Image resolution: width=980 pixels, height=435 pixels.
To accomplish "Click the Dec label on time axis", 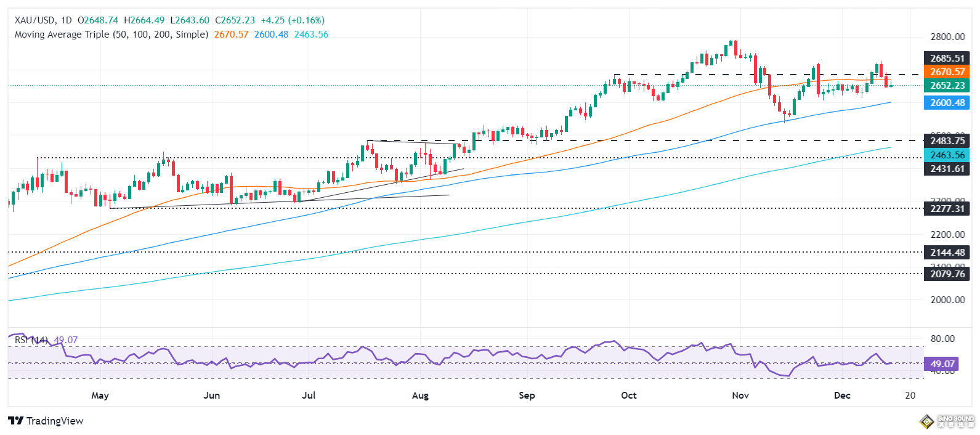I will pos(842,396).
